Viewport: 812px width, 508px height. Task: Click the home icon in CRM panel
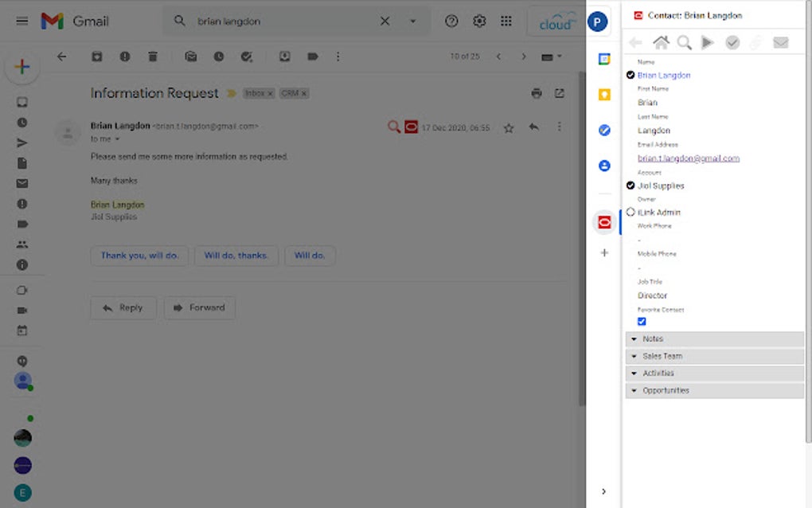(661, 42)
